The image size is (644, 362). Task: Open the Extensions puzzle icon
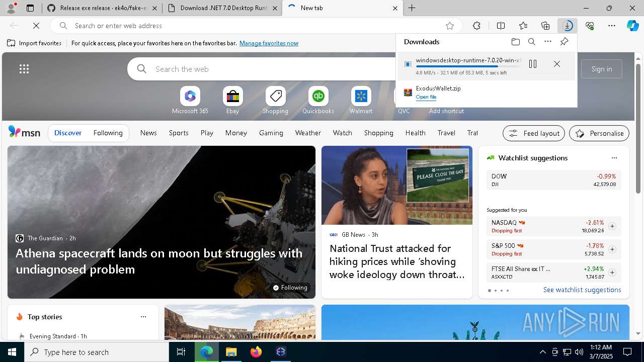click(476, 26)
